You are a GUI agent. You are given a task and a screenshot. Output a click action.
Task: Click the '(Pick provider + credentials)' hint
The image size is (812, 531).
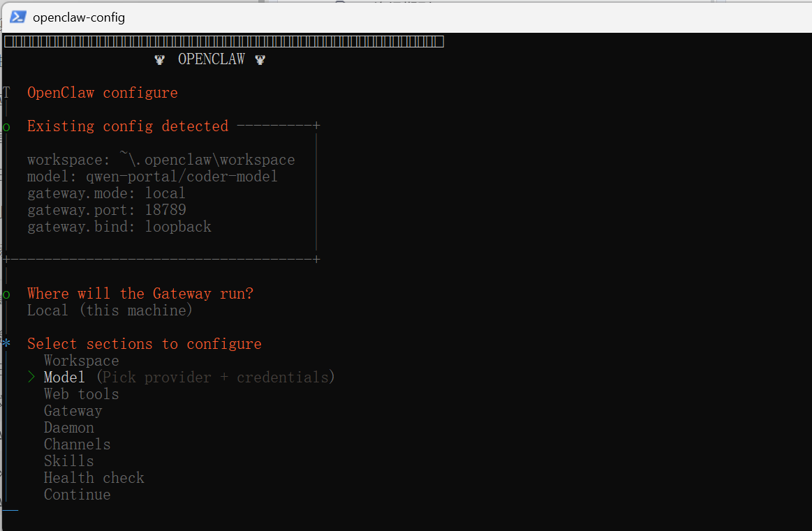click(216, 377)
